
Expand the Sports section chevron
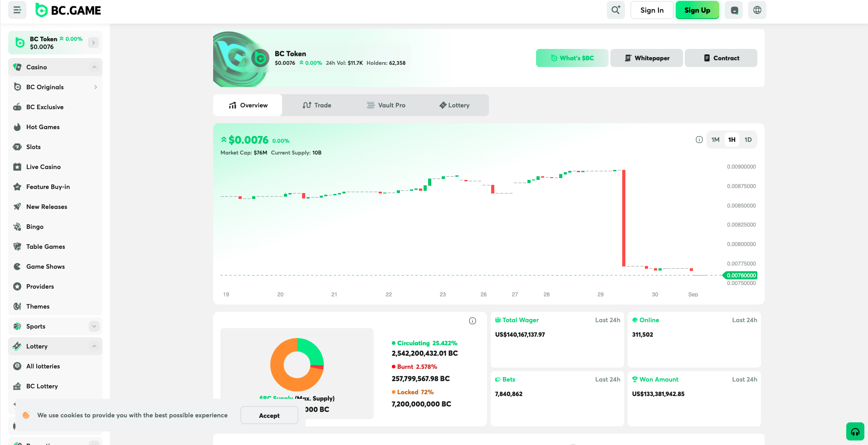94,326
